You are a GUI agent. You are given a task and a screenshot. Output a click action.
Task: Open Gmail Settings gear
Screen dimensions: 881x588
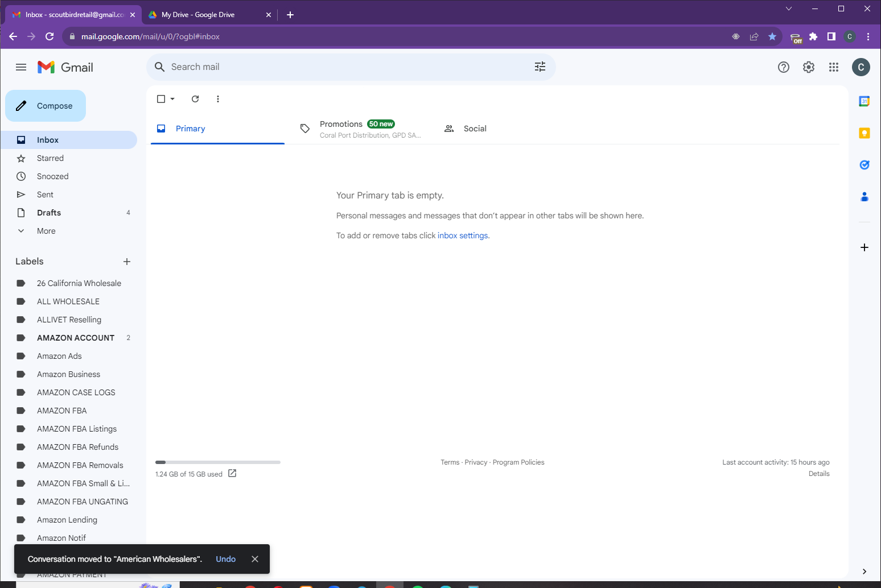(809, 67)
